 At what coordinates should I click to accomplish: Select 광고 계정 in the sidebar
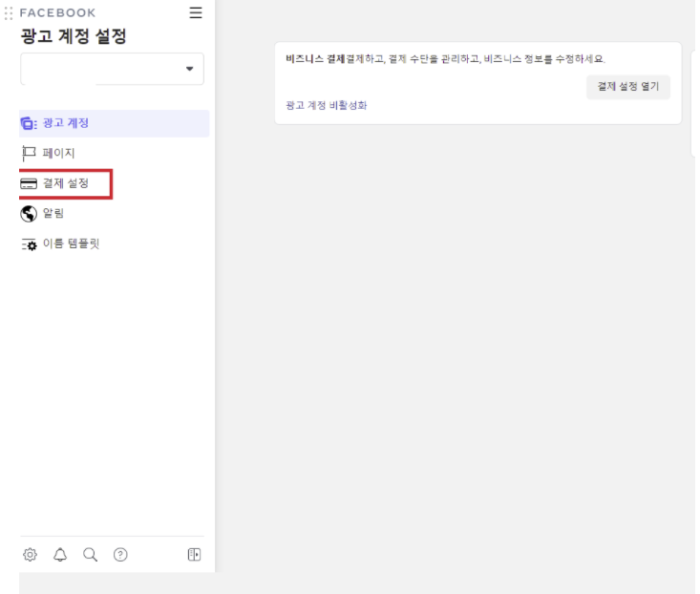click(115, 123)
